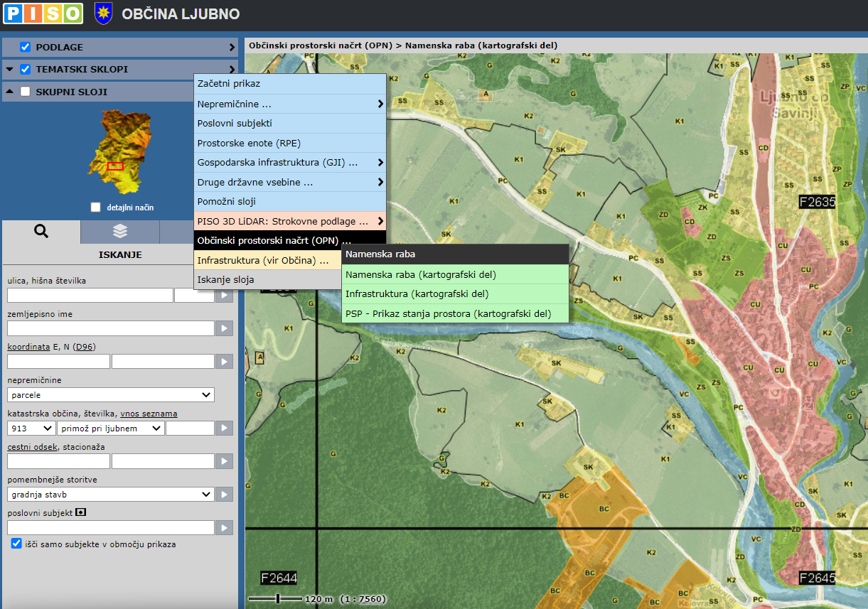Click the koordinata link
The height and width of the screenshot is (609, 868).
(28, 347)
